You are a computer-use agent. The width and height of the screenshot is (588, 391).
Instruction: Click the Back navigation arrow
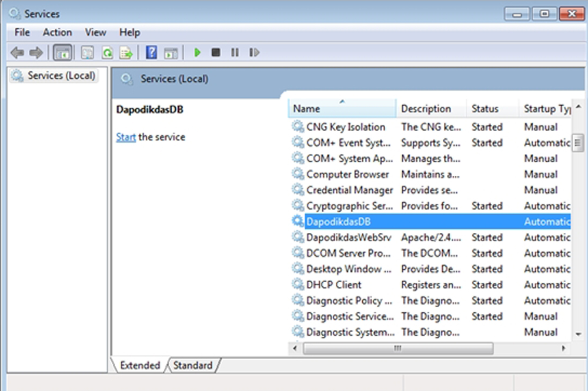16,52
